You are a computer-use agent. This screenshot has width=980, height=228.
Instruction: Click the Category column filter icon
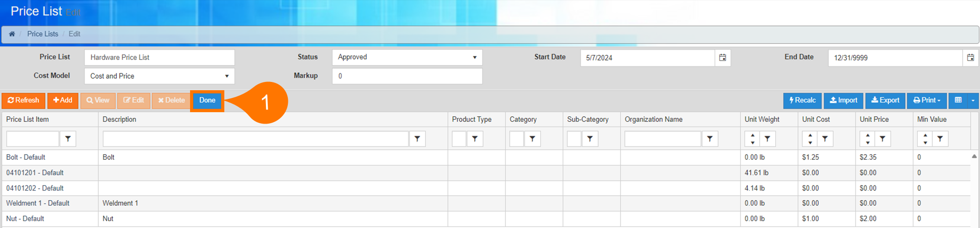[x=532, y=139]
